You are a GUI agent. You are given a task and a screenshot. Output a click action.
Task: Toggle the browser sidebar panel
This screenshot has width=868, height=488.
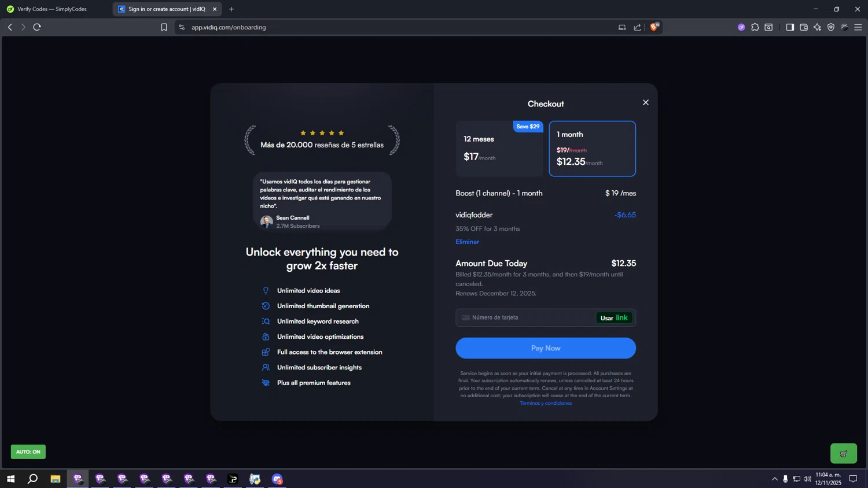790,27
